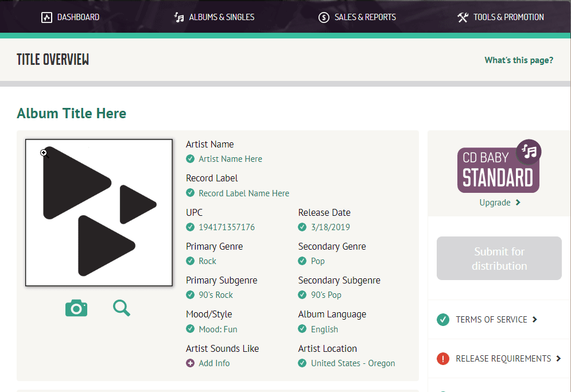Viewport: 571px width, 392px height.
Task: Click the red alert icon beside Release Requirements
Action: 442,358
